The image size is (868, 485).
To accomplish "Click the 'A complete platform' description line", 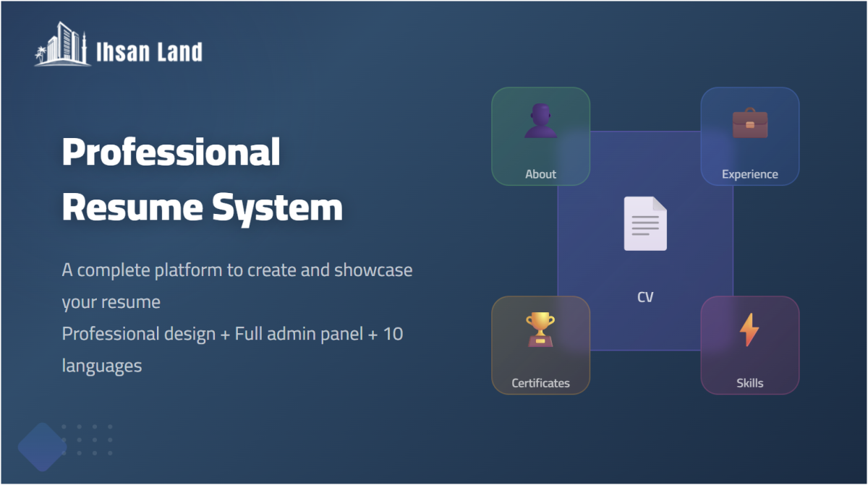I will [237, 270].
